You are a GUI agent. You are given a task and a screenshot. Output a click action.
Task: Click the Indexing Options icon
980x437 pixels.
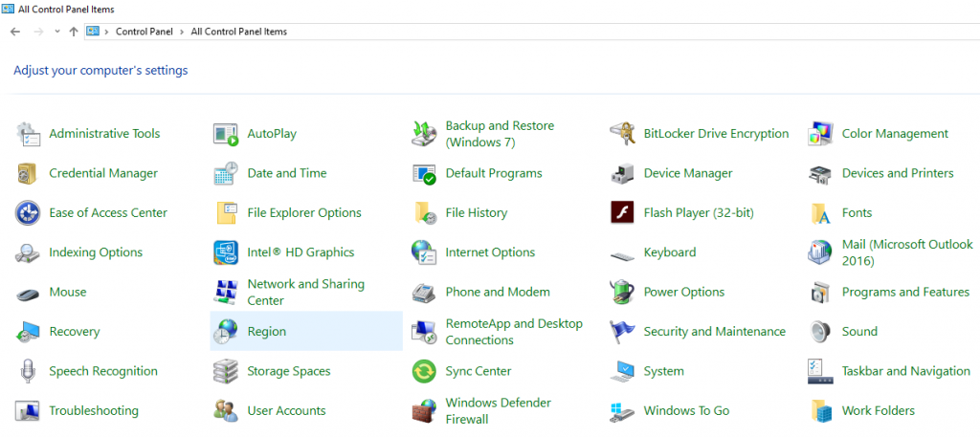click(x=28, y=252)
